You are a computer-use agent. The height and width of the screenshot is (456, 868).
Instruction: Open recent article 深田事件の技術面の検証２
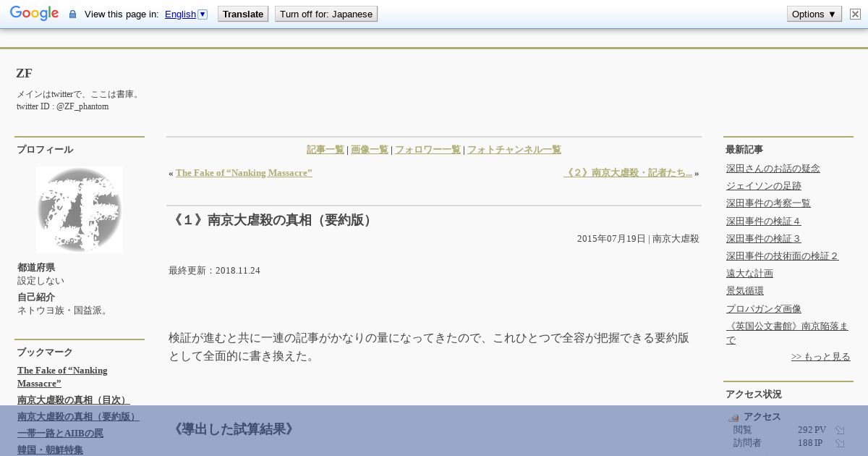(783, 256)
